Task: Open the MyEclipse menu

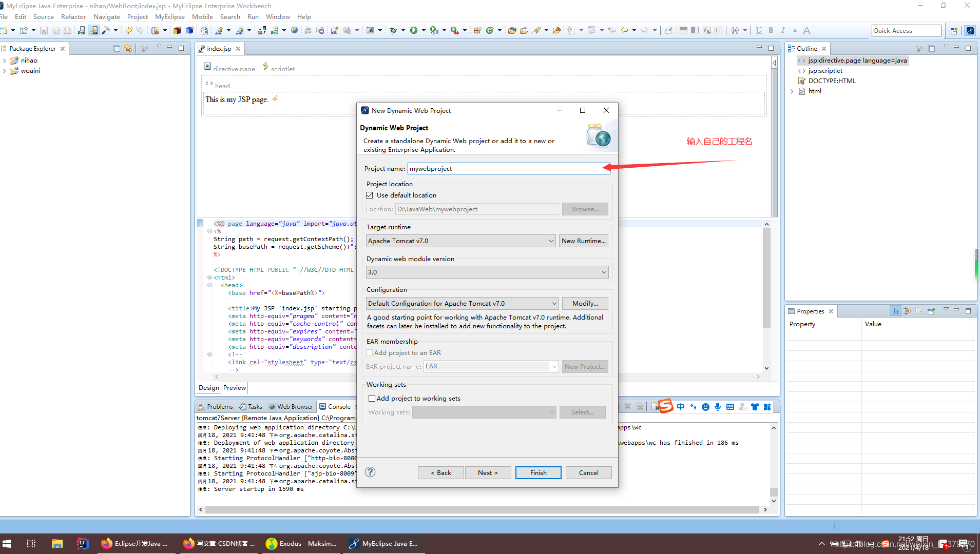Action: (x=169, y=16)
